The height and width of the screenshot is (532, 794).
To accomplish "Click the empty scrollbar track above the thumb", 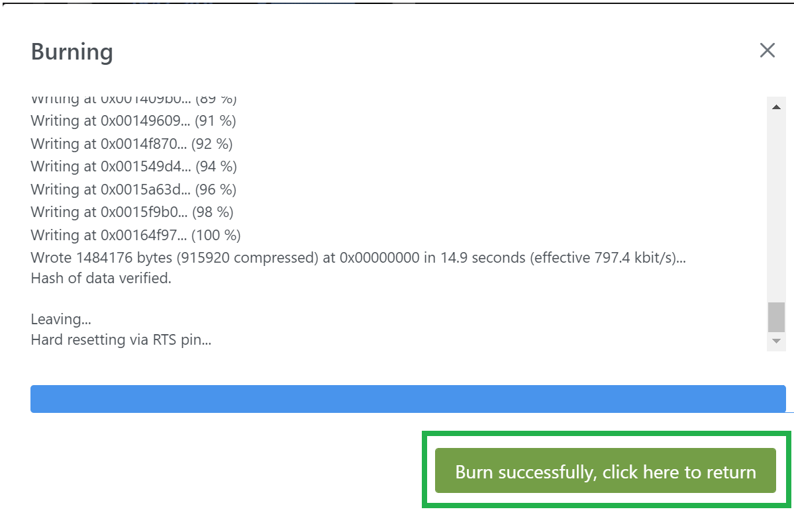I will (775, 208).
